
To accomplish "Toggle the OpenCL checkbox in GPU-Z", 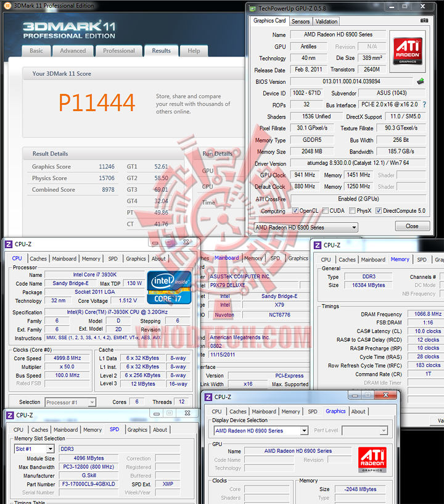I will (x=295, y=210).
